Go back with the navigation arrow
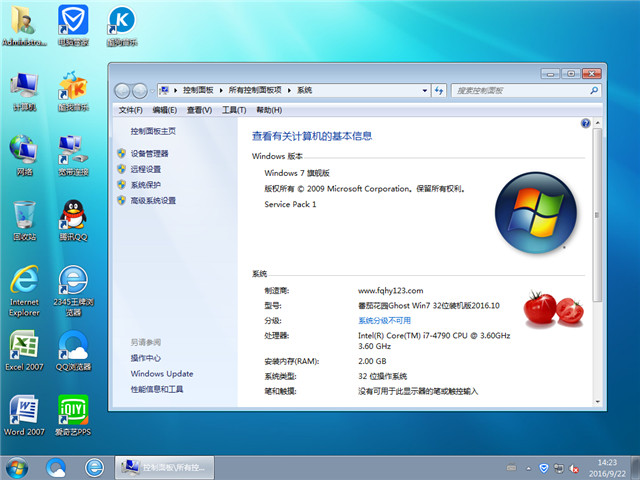 (x=122, y=91)
